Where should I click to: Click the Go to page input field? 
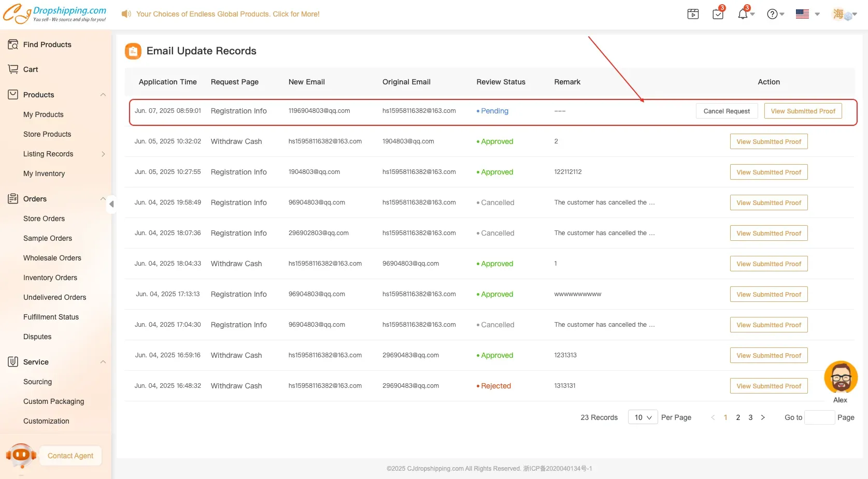(x=819, y=417)
